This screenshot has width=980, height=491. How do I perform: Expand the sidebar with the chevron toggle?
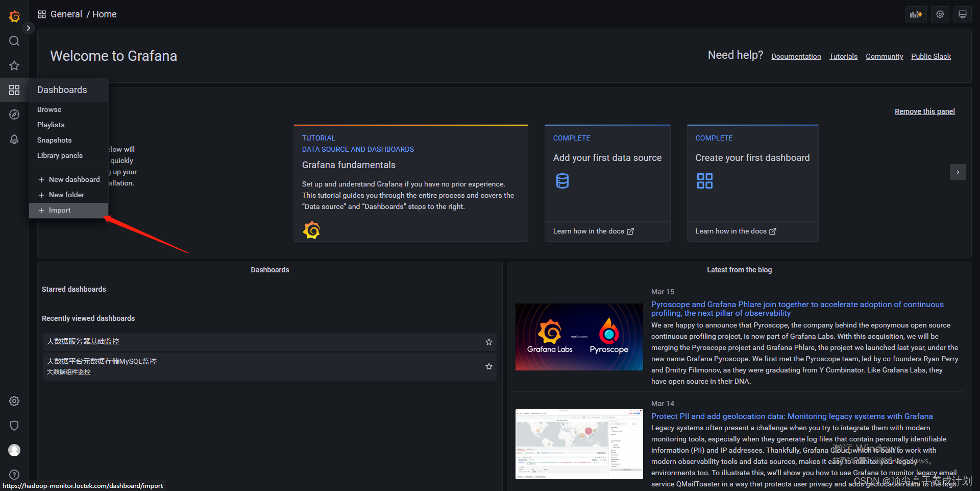tap(29, 28)
